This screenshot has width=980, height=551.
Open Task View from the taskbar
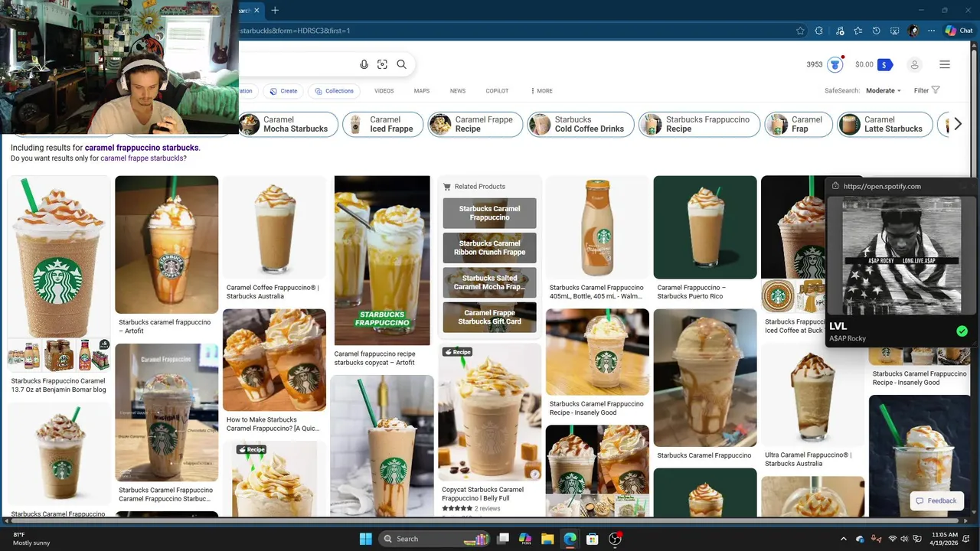(x=503, y=539)
